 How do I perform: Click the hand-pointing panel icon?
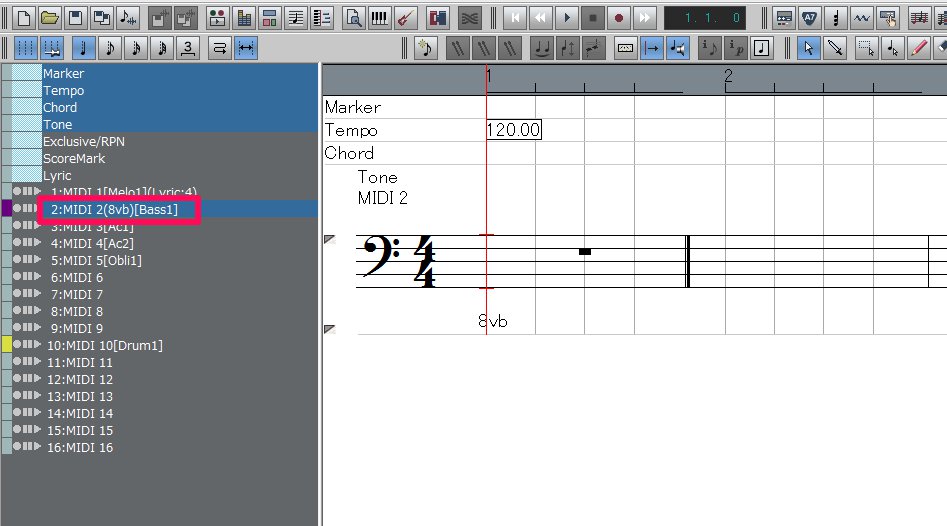888,18
